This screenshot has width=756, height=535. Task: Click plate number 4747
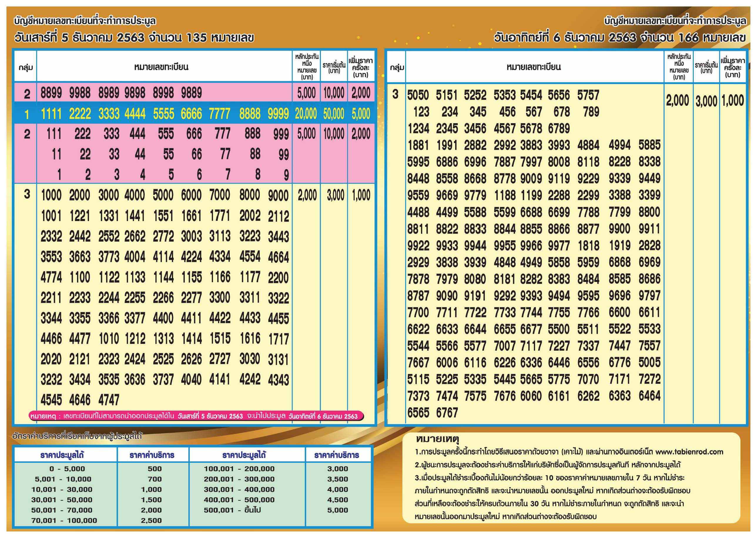click(109, 400)
